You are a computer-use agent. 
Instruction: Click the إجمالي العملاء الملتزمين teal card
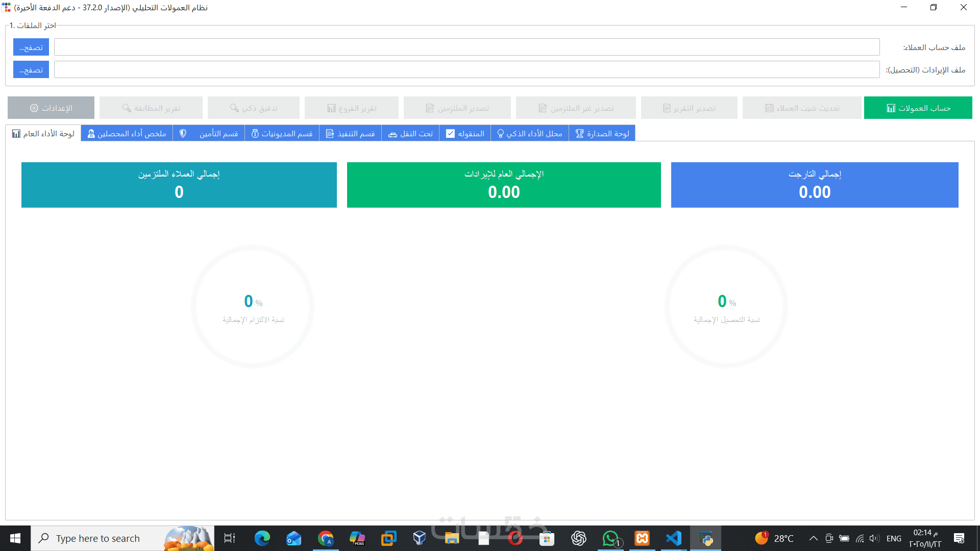[x=179, y=185]
